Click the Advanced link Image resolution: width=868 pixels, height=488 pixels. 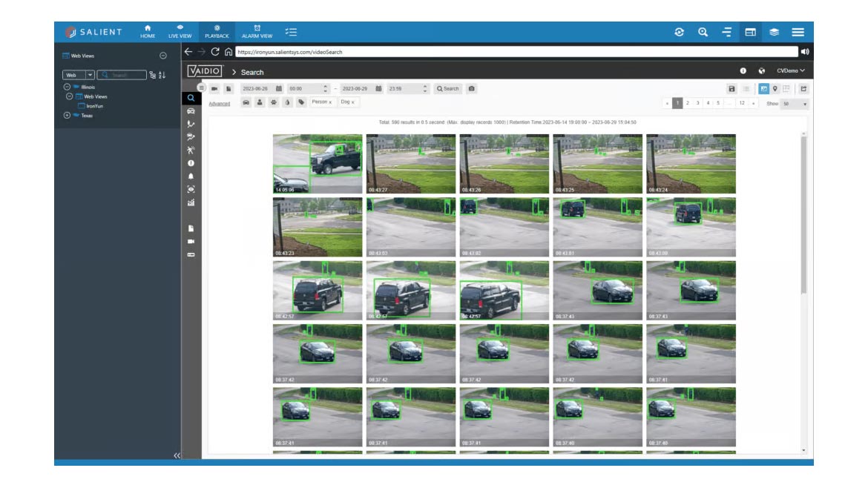(x=219, y=104)
